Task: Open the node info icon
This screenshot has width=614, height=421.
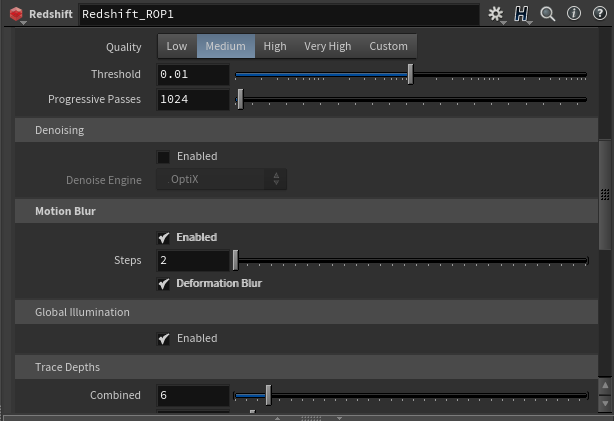Action: [574, 14]
